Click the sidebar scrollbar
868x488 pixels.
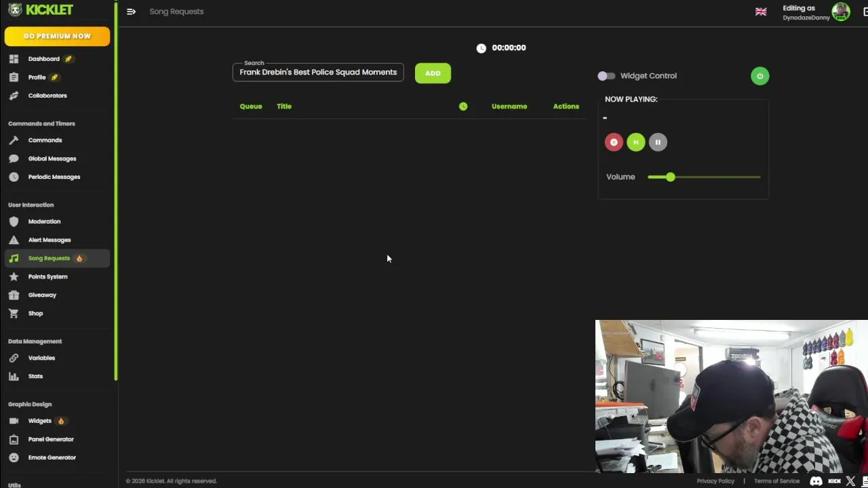[116, 190]
